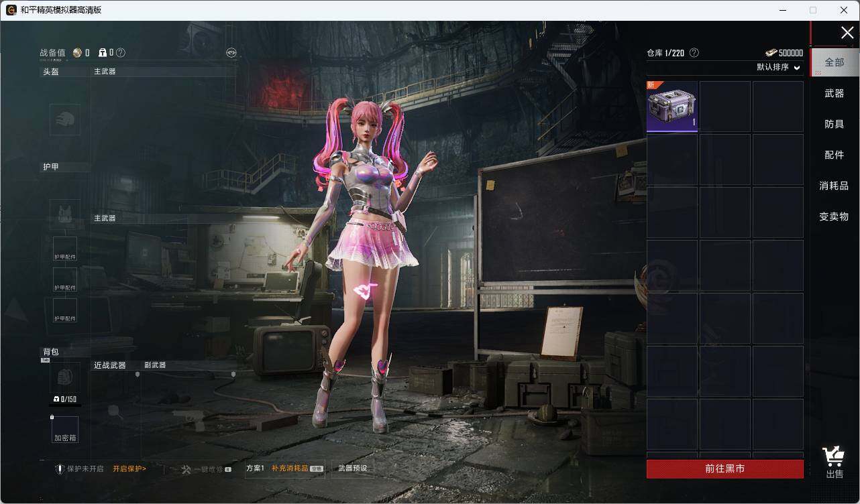Screen dimensions: 860x504
Task: Switch to the 消耗品 category tab
Action: [835, 186]
